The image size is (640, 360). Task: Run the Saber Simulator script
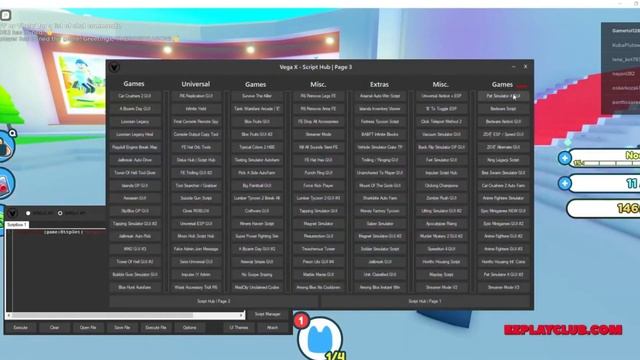pyautogui.click(x=380, y=224)
